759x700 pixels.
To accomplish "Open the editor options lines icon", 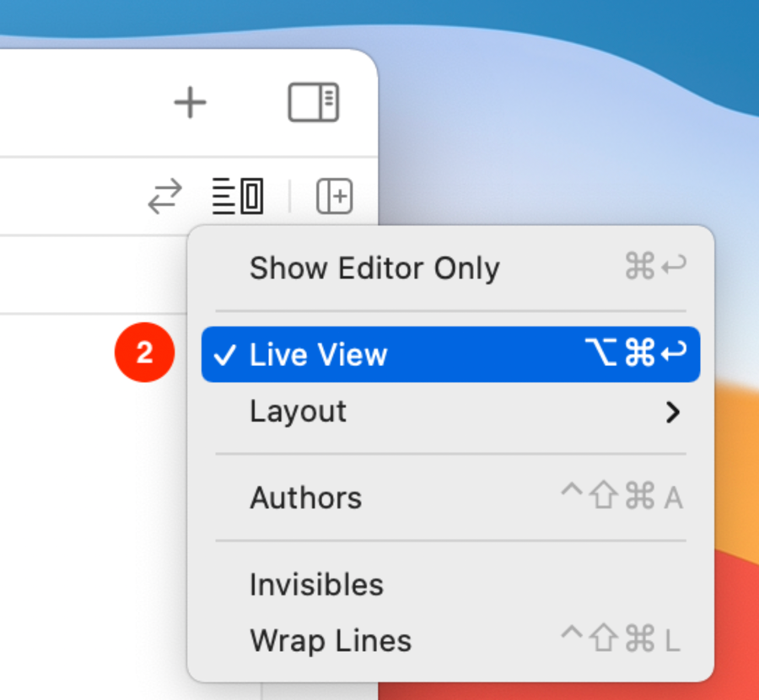I will [237, 197].
